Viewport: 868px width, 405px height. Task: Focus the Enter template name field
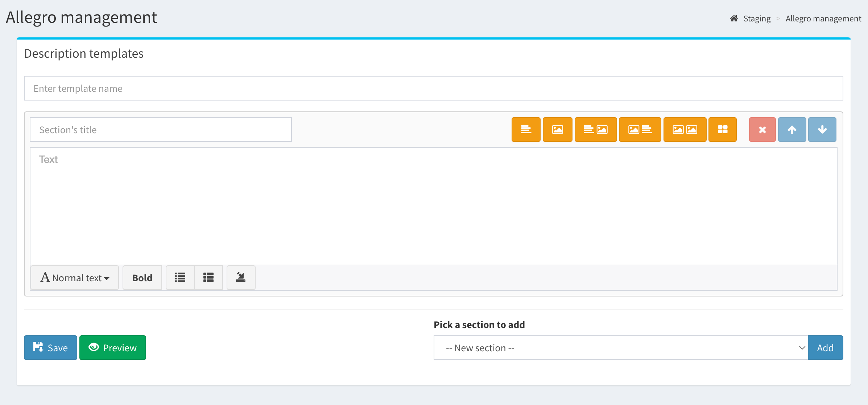pos(433,88)
